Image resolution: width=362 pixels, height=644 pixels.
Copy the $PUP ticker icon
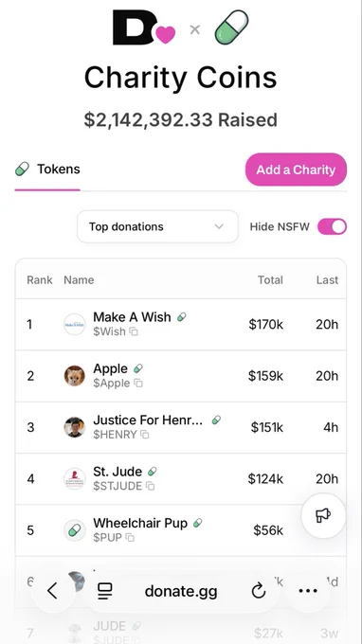[130, 538]
